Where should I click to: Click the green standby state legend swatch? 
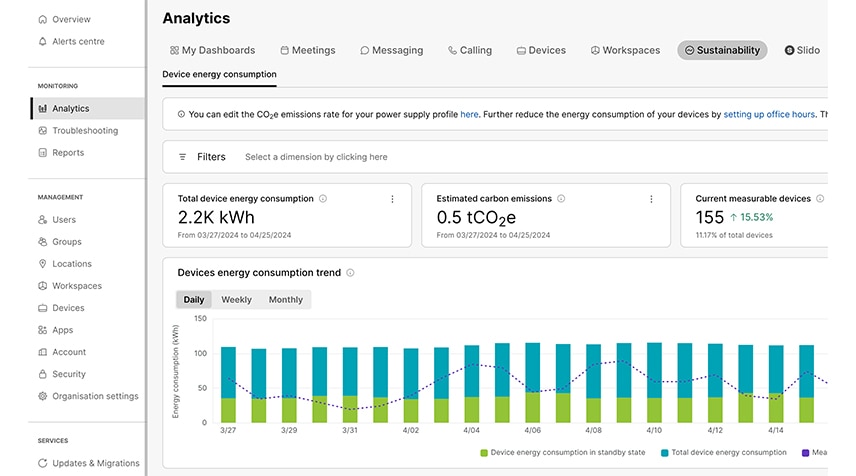[x=484, y=453]
